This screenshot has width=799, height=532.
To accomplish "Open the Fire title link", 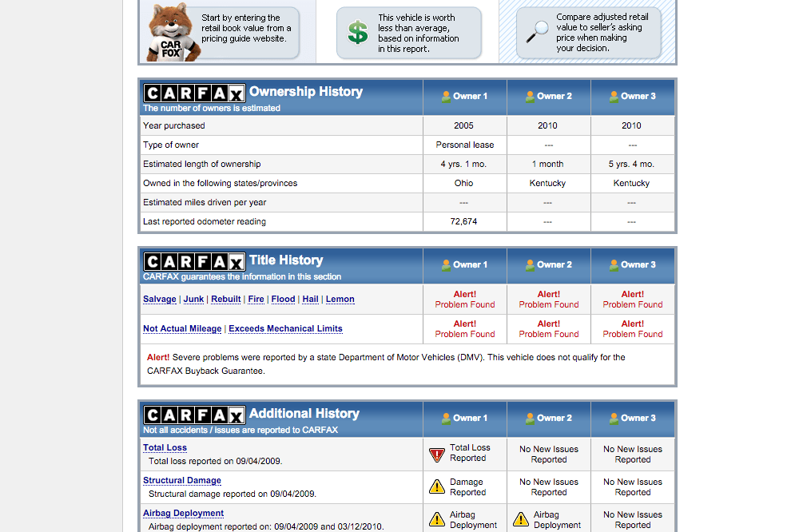I will coord(256,299).
